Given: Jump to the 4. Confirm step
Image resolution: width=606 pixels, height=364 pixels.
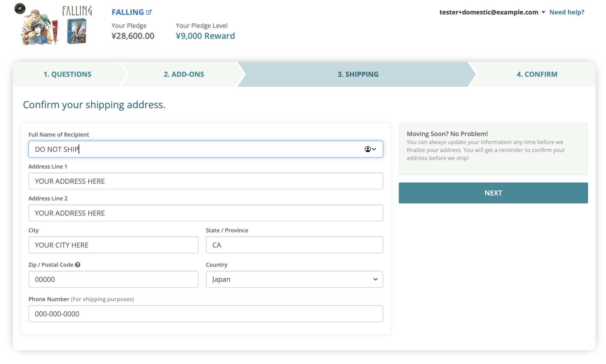Looking at the screenshot, I should 537,74.
